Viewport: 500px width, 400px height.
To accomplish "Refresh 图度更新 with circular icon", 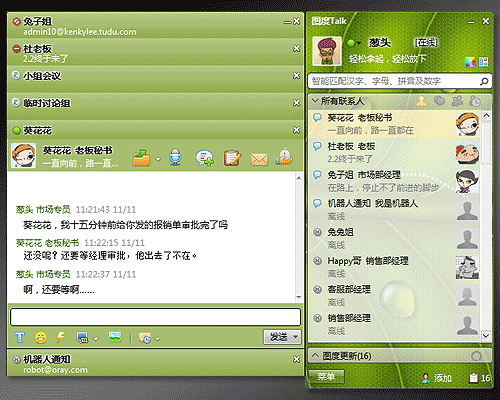I will 477,356.
